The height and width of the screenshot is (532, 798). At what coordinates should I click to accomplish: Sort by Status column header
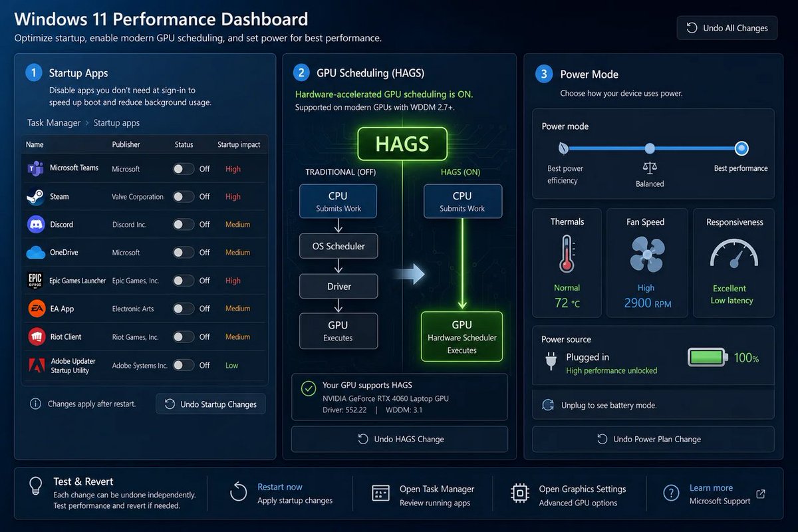pos(184,144)
